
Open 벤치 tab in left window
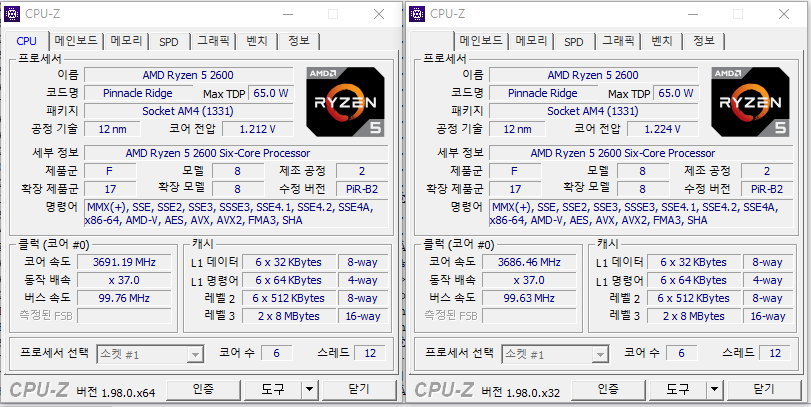257,41
